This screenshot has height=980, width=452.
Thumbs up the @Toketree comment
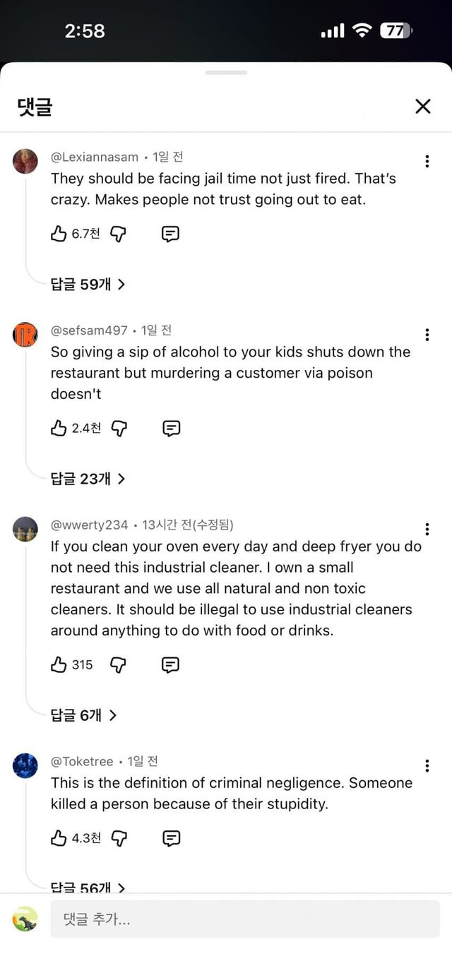(x=59, y=838)
